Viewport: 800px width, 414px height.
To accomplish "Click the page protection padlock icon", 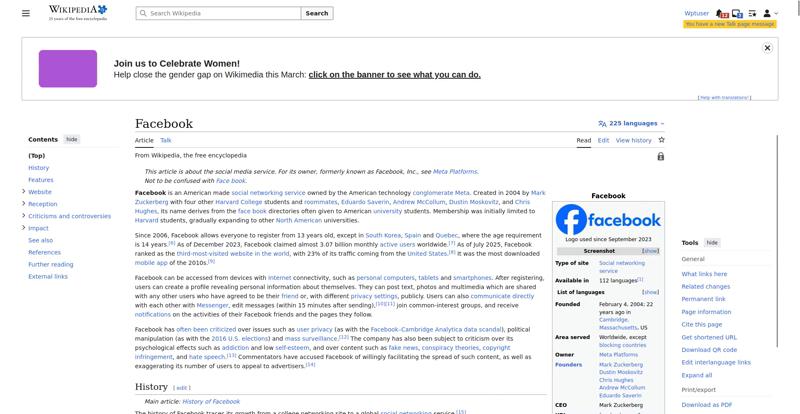I will (x=661, y=157).
